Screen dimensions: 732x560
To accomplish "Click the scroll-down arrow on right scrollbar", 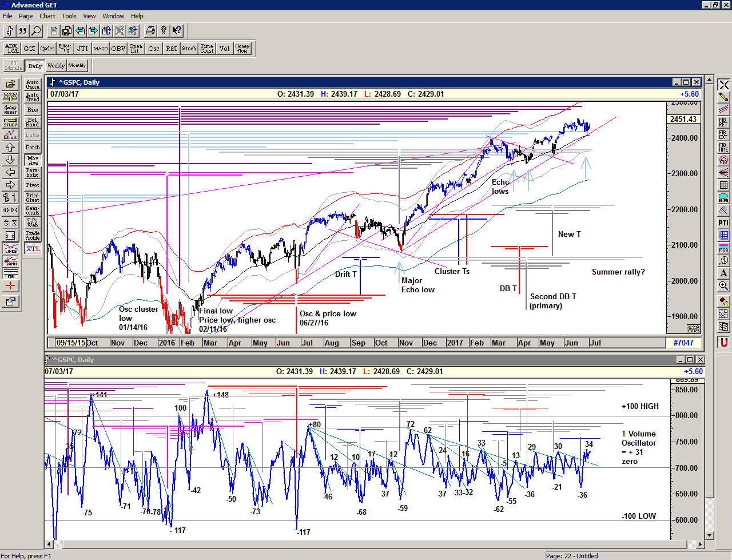I will tap(710, 535).
